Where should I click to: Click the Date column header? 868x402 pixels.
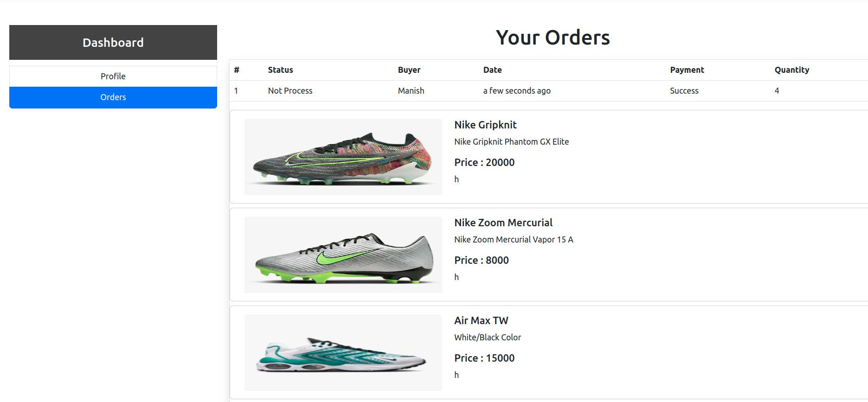point(492,70)
